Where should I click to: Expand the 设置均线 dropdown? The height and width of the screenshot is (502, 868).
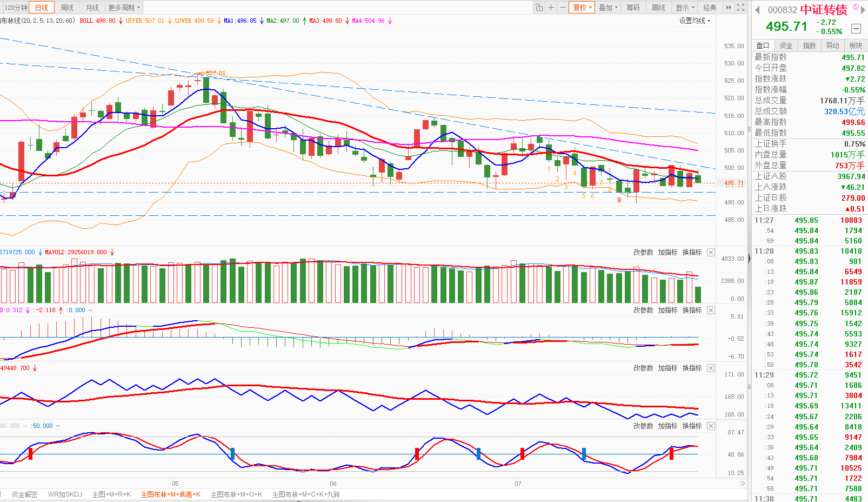pyautogui.click(x=695, y=21)
